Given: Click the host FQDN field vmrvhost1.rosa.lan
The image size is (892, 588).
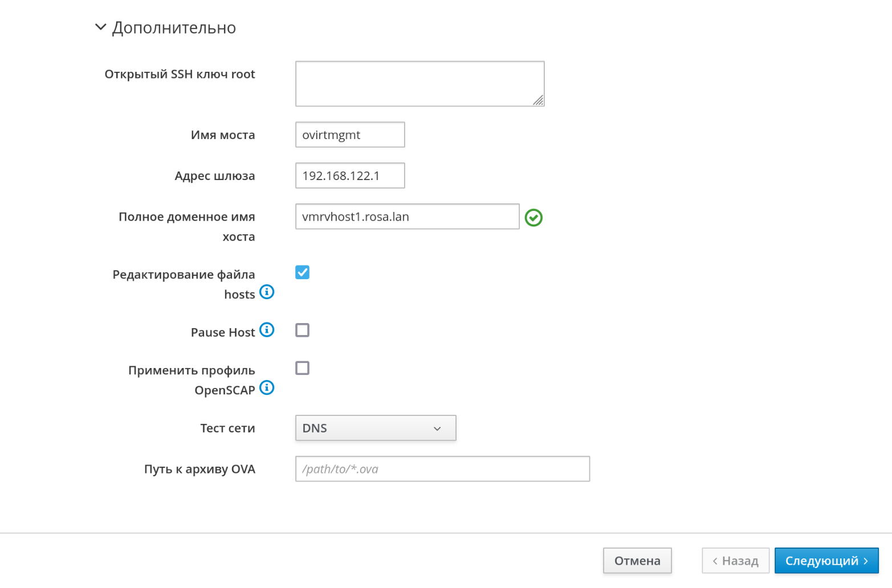Looking at the screenshot, I should (407, 217).
